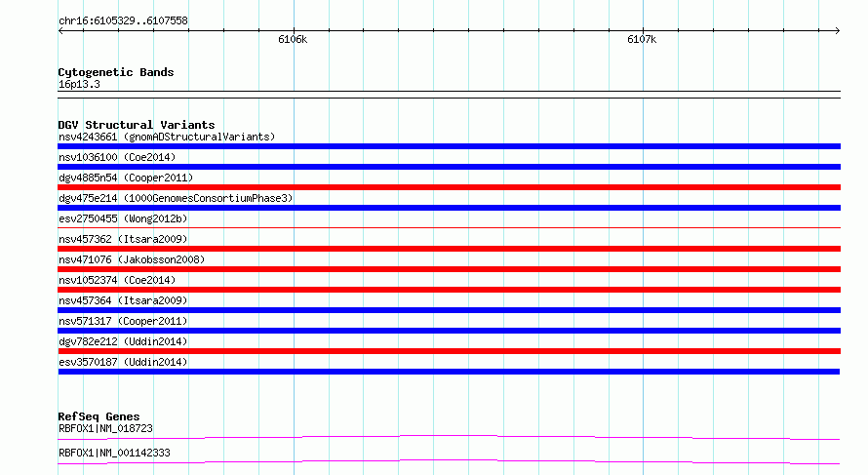Click the nsv1052374 (Coe2014) label
The image size is (868, 475).
pyautogui.click(x=117, y=280)
